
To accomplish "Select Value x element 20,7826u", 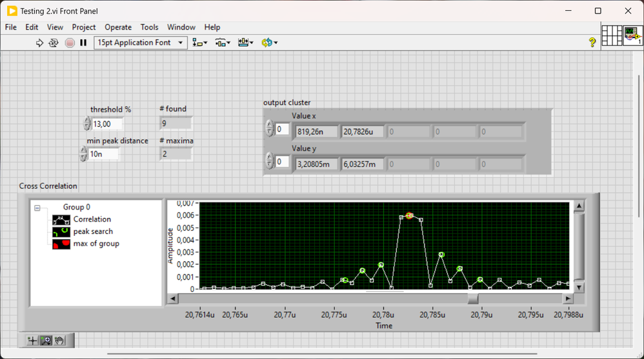I will [x=362, y=131].
